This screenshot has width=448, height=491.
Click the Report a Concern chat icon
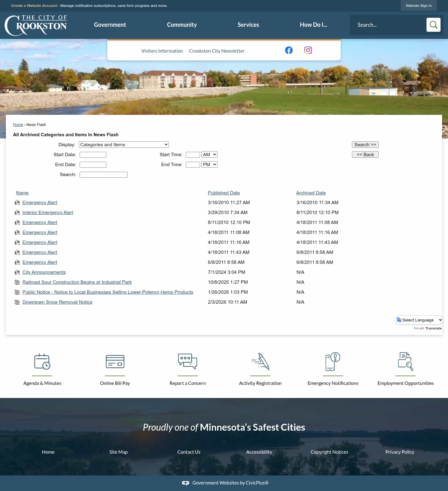click(188, 361)
